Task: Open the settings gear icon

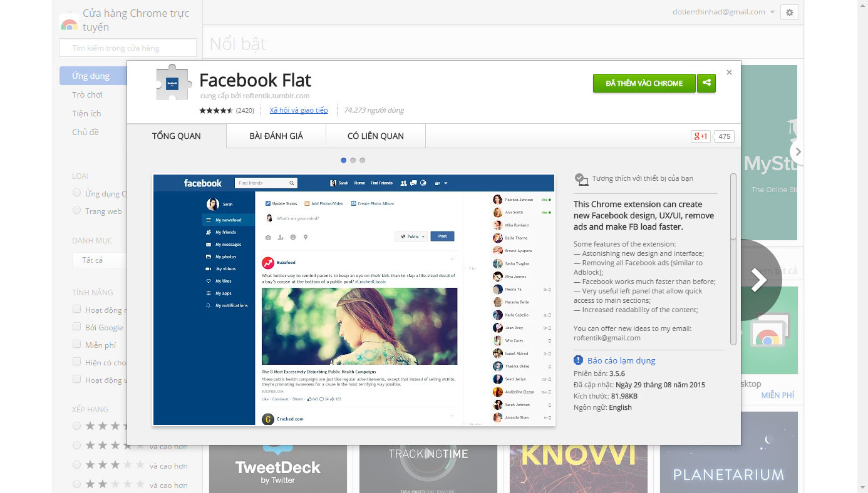Action: pyautogui.click(x=789, y=12)
